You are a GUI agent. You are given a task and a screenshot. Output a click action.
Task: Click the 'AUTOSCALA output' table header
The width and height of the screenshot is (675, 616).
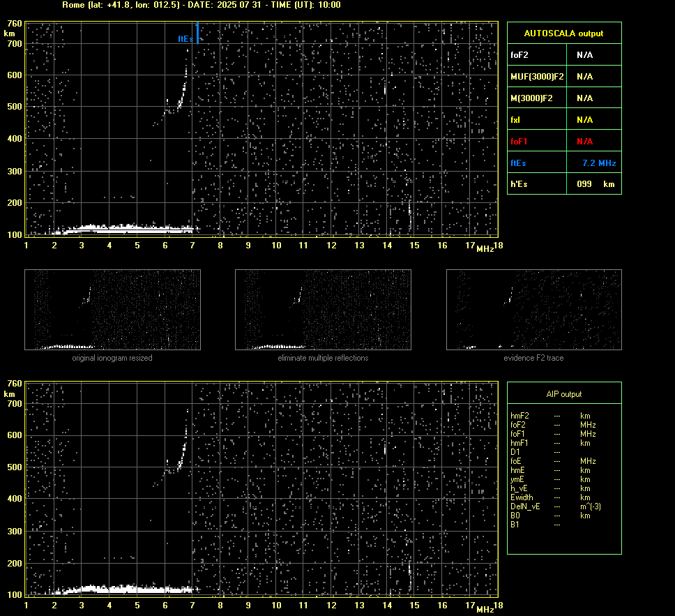[x=564, y=33]
